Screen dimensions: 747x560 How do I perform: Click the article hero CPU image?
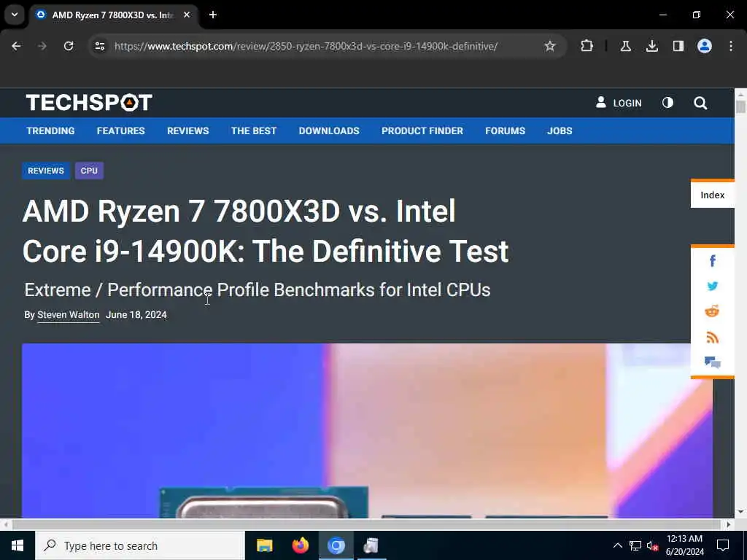[367, 430]
